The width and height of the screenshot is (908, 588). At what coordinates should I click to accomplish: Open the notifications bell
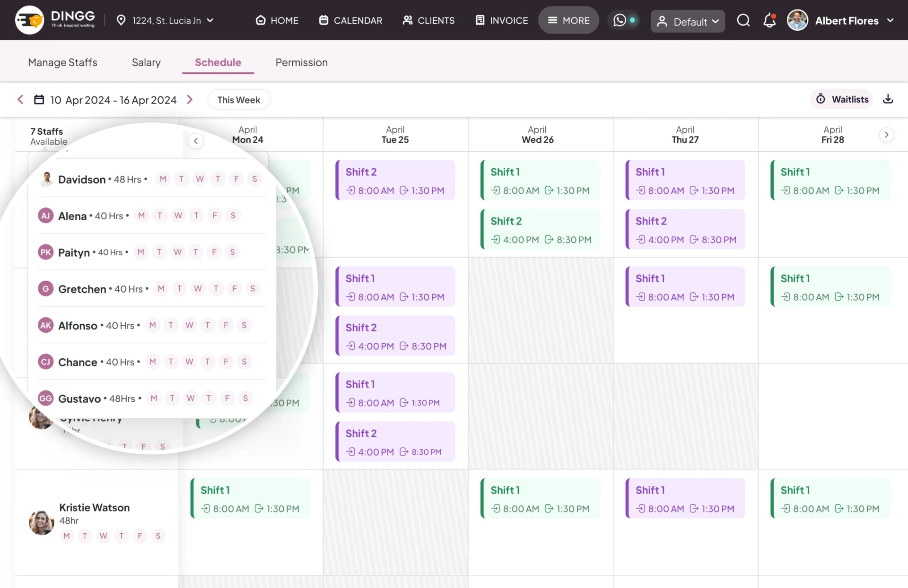[x=769, y=20]
